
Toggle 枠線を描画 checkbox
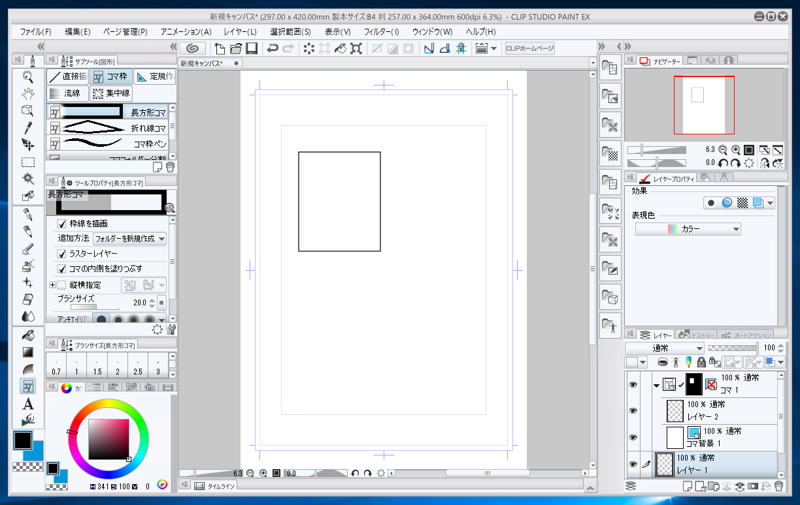[62, 223]
